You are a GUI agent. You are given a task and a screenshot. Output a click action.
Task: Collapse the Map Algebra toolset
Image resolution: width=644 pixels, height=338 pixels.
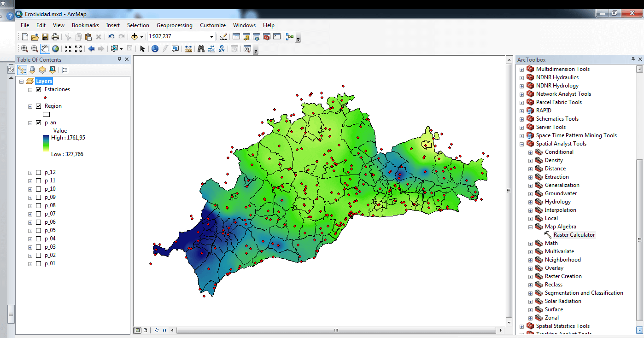click(530, 227)
